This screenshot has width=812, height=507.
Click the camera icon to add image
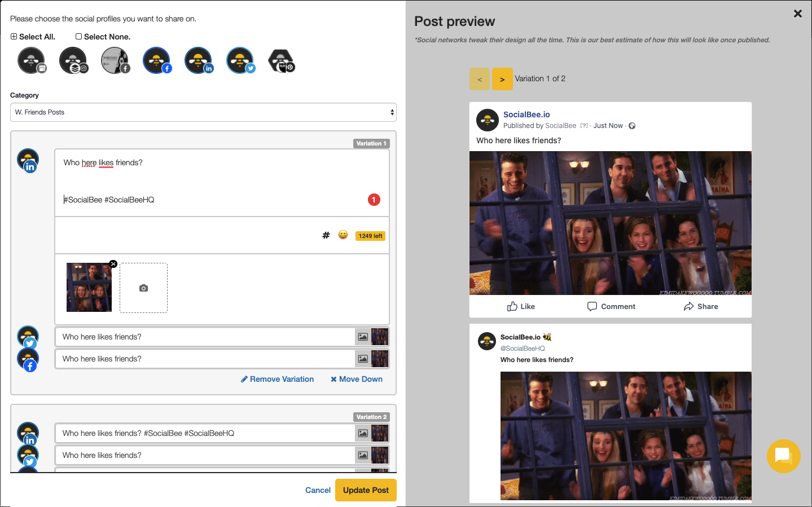click(143, 288)
